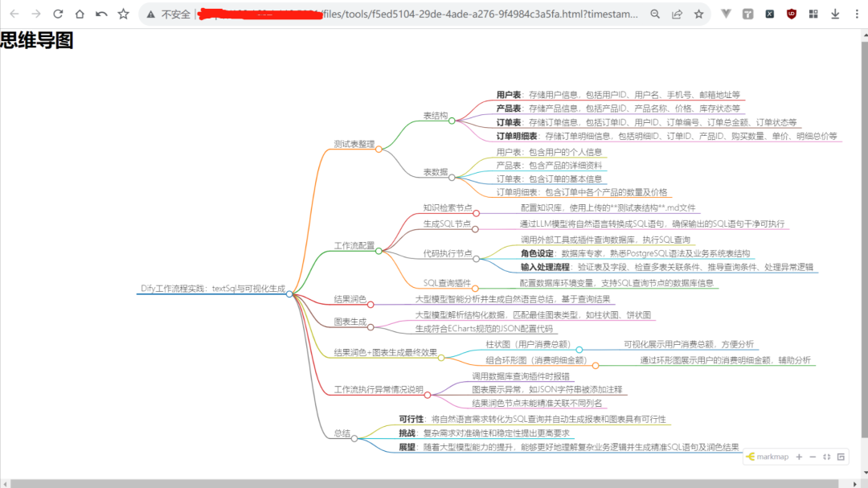The image size is (868, 488).
Task: Open the browser three-dot menu
Action: (x=857, y=14)
